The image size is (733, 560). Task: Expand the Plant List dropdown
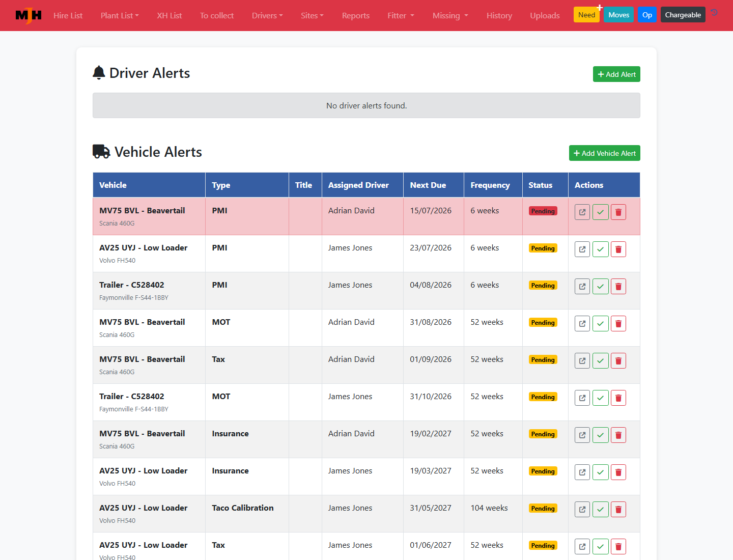(x=120, y=16)
